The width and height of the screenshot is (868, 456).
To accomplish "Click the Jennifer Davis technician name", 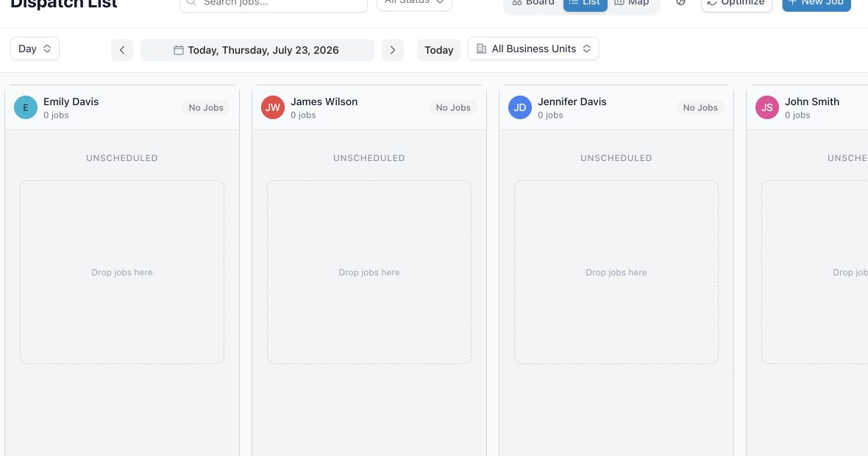I will [572, 101].
